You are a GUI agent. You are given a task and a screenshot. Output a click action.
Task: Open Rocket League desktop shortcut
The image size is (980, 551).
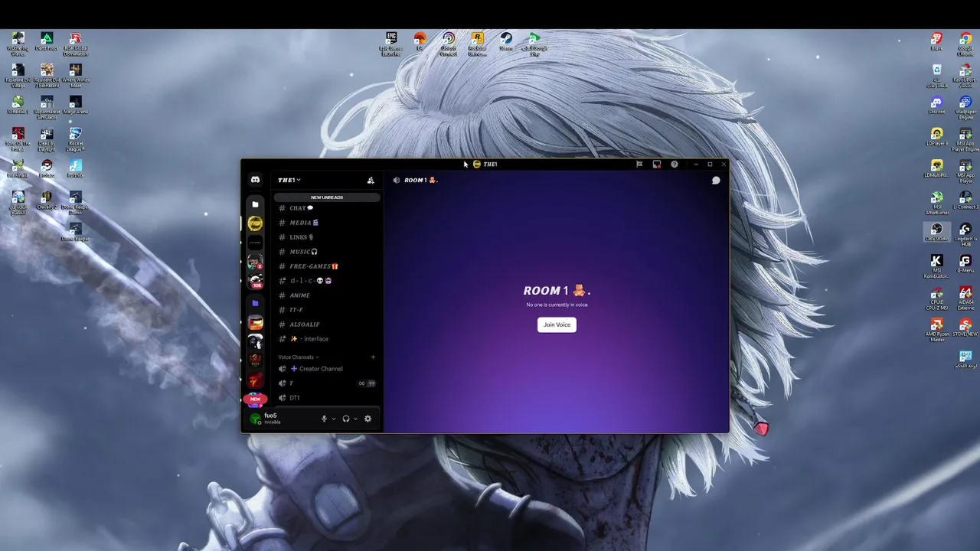click(75, 139)
